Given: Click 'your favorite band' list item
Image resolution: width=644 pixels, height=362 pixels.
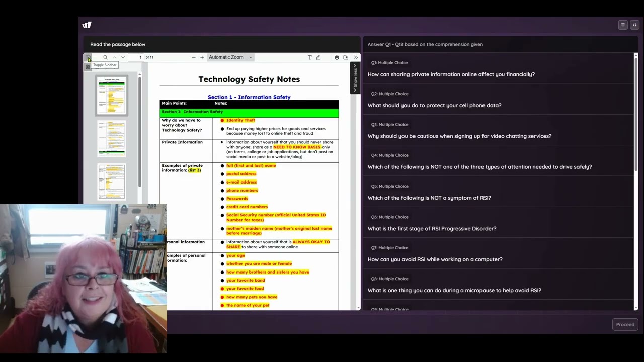Looking at the screenshot, I should point(246,280).
